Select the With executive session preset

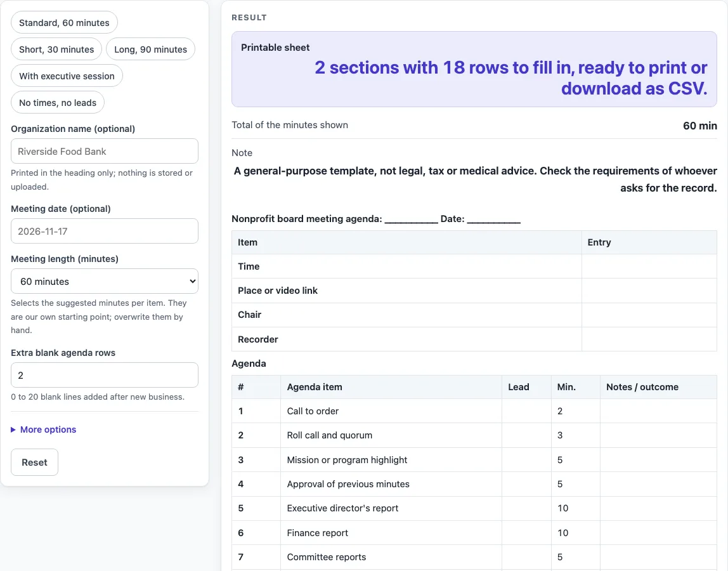(67, 75)
